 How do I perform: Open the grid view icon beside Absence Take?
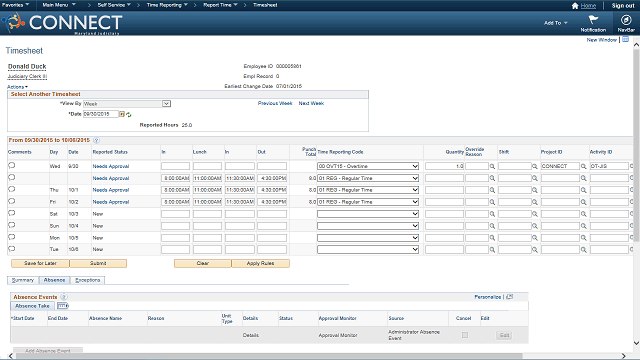pos(62,306)
